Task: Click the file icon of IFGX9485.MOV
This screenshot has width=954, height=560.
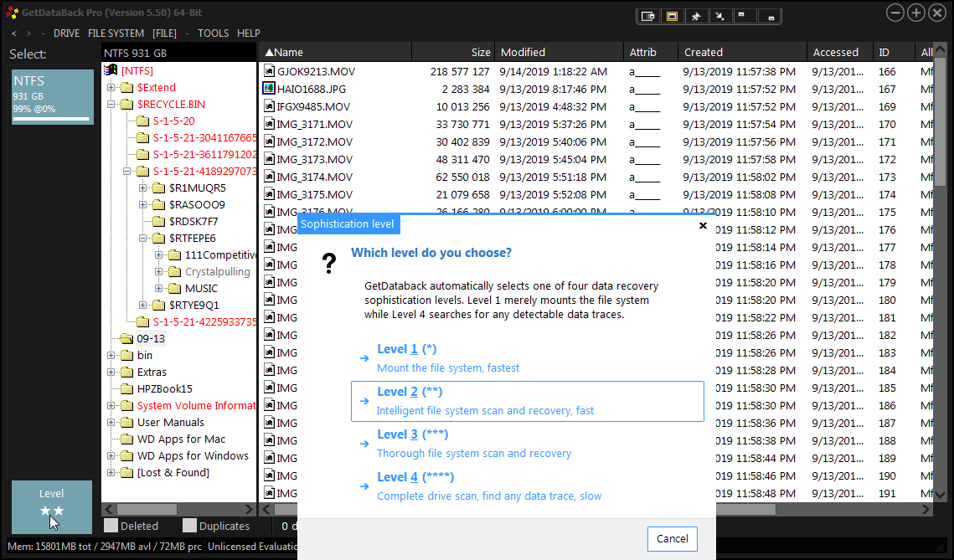Action: pos(269,106)
